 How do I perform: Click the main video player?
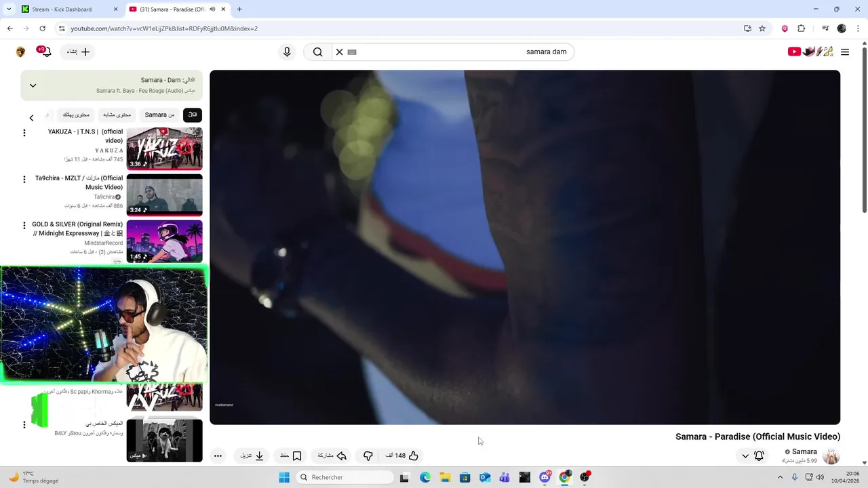[x=525, y=247]
